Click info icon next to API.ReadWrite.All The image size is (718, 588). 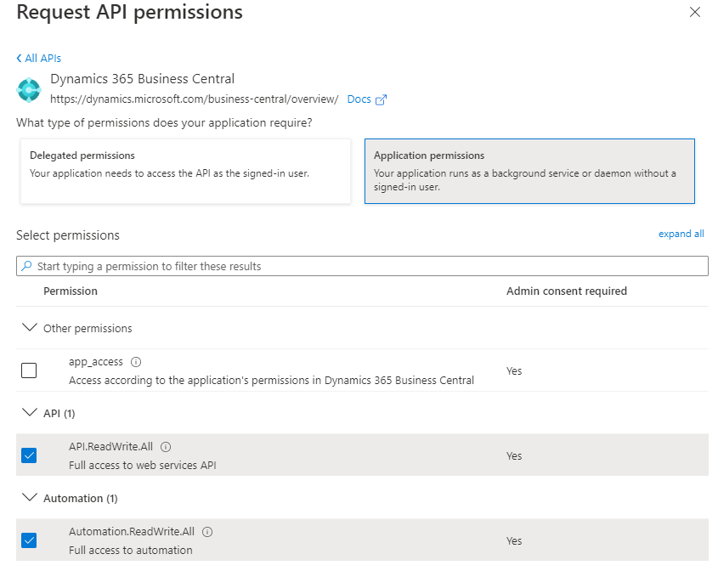[x=166, y=447]
